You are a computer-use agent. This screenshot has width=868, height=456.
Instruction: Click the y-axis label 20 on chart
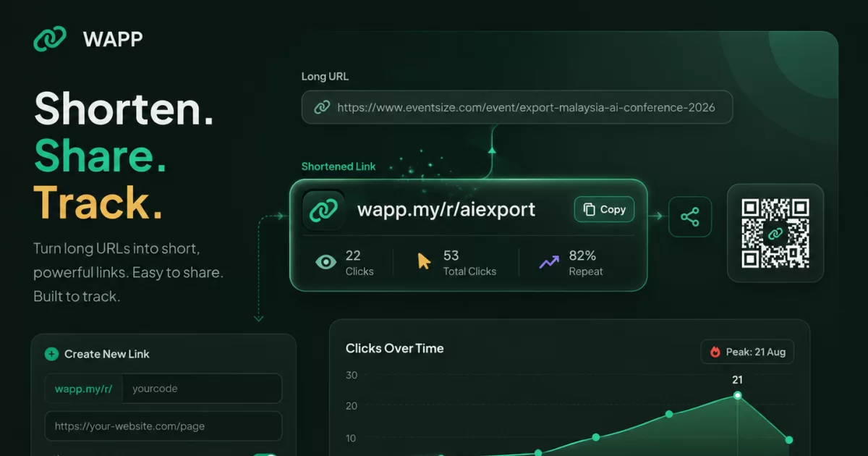pos(352,406)
